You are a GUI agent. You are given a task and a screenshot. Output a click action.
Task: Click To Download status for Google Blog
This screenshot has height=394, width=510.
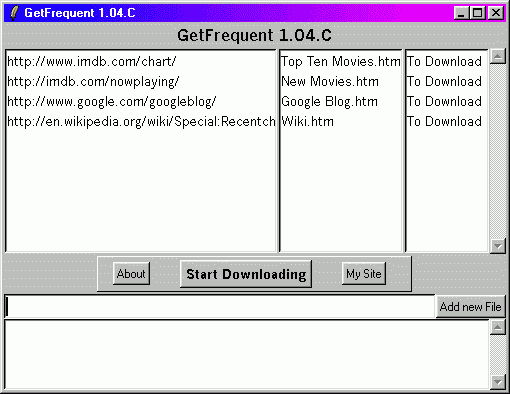tap(447, 102)
